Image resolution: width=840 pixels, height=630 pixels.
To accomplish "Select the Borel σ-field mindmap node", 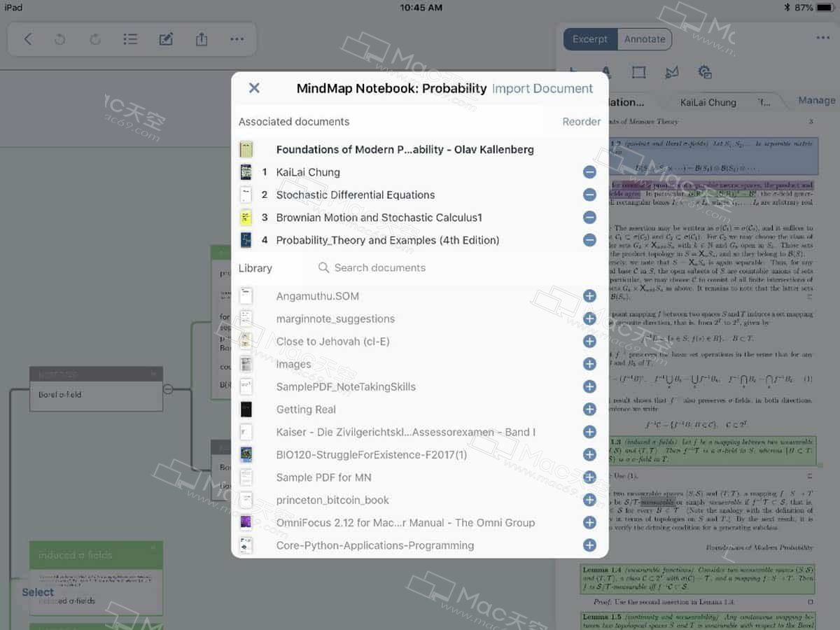I will click(x=97, y=388).
